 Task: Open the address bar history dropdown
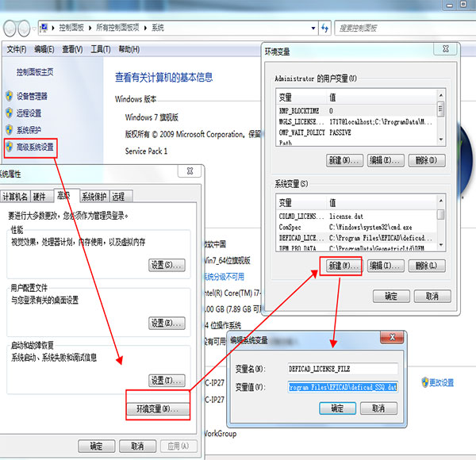[x=313, y=28]
